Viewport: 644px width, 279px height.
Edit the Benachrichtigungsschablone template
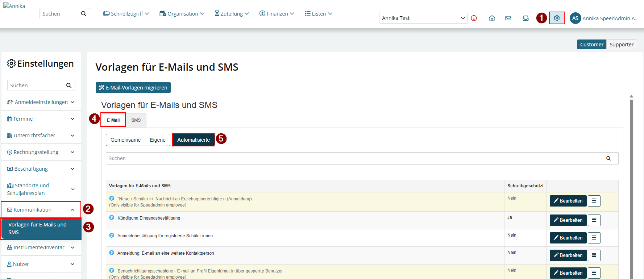click(x=568, y=273)
